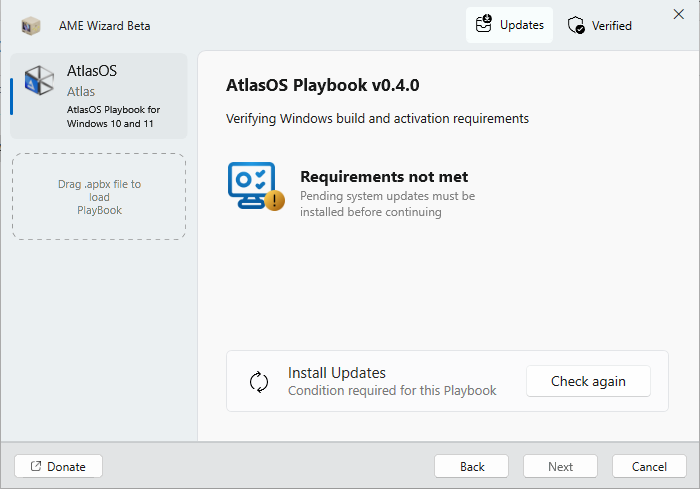
Task: Open the Donate link button
Action: (58, 466)
